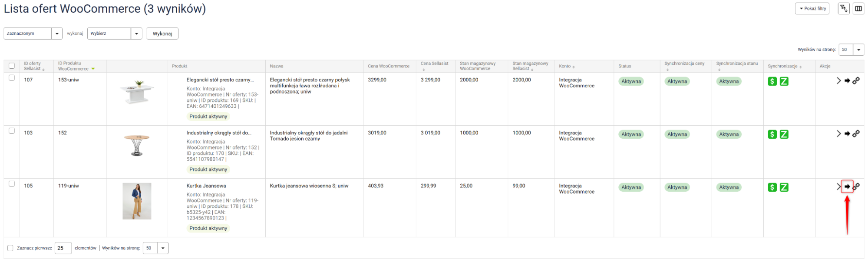Click the Zaznacz pierwsze number input field
Viewport: 868px width, 263px height.
click(63, 248)
